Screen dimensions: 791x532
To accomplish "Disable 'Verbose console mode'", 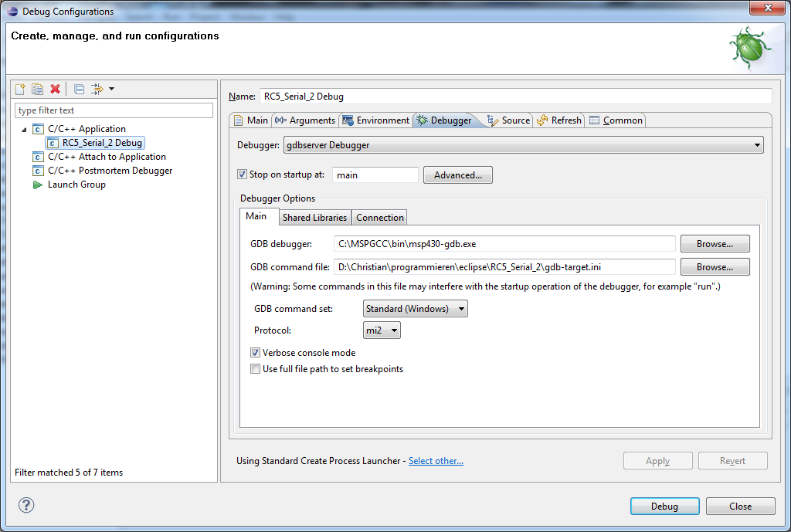I will click(x=255, y=352).
